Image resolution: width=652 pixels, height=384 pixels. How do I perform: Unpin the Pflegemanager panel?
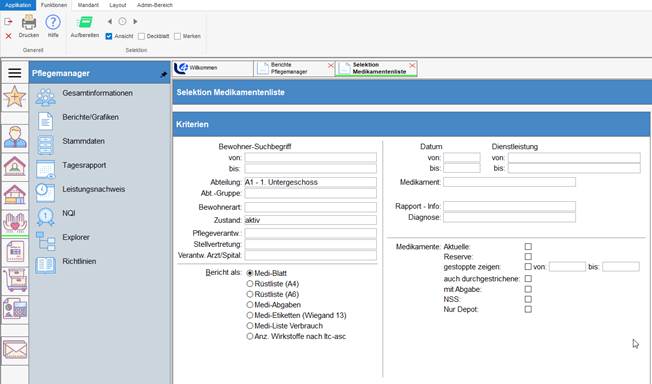163,74
